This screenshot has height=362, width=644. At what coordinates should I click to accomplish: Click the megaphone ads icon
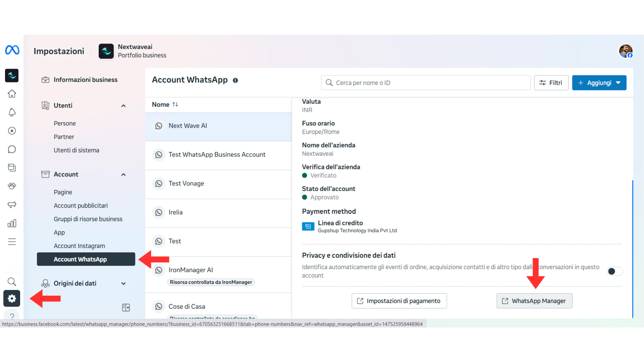(x=12, y=204)
